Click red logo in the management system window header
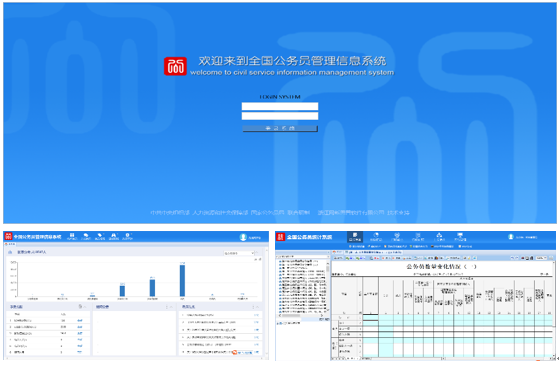Screen dimensions: 559x365 8,236
